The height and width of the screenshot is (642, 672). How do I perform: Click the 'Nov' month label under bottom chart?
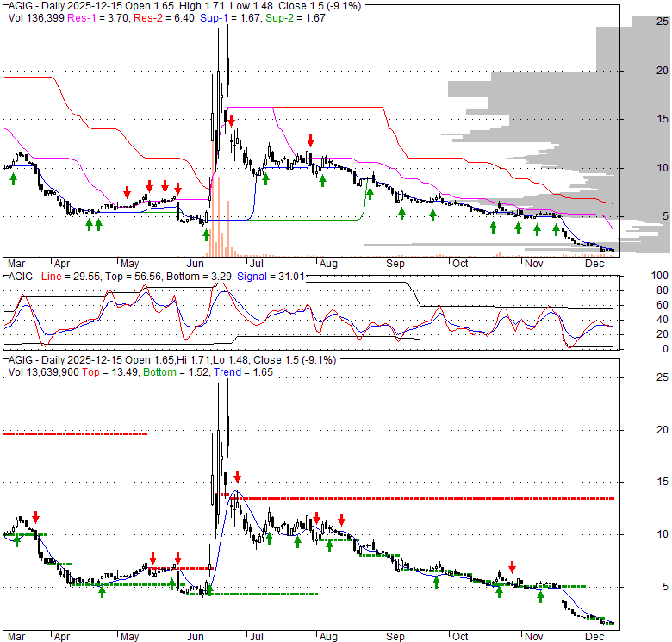click(533, 637)
